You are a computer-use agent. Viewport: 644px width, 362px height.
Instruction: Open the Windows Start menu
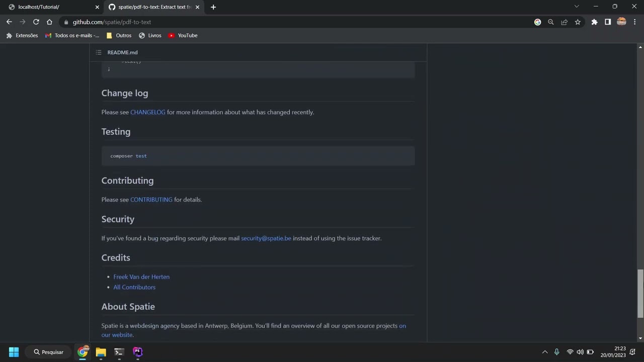[x=14, y=352]
